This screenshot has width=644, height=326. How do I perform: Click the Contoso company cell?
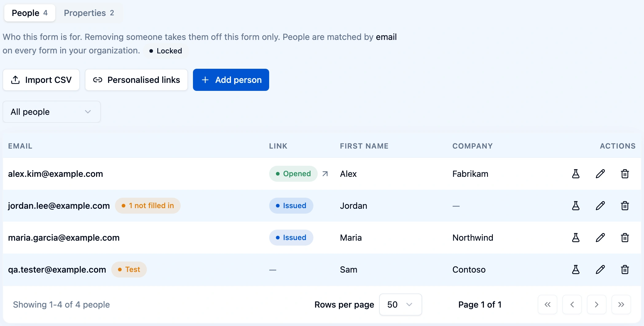469,270
